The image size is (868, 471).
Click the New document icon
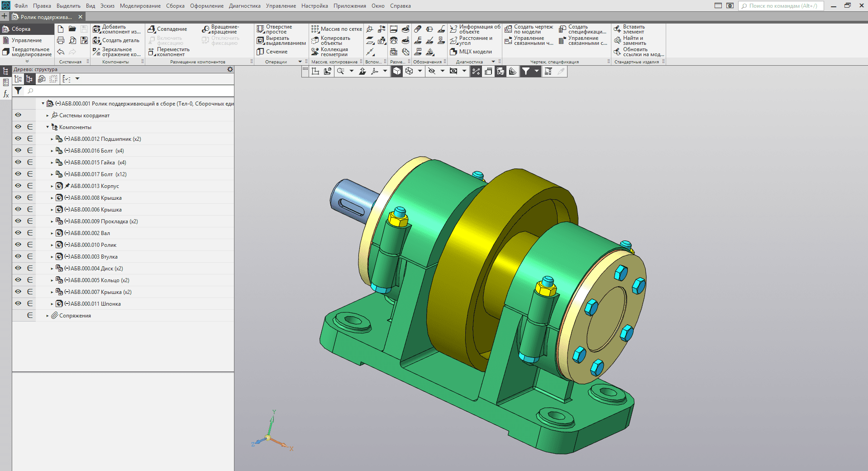tap(61, 29)
